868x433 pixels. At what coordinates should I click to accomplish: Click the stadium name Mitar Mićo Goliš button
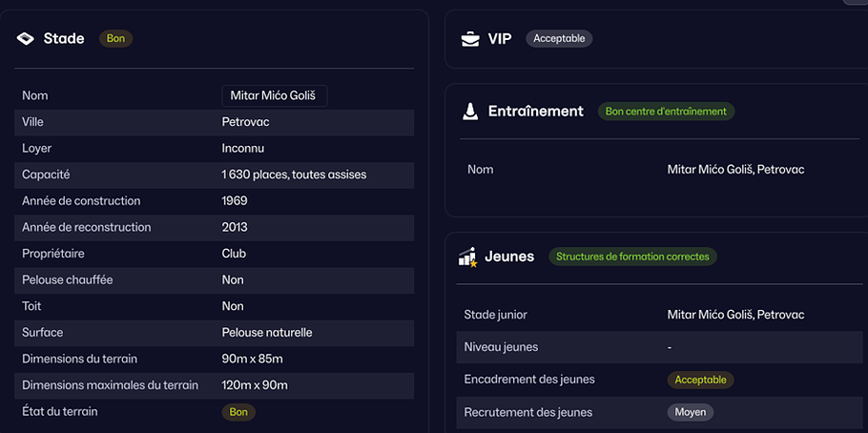pos(274,95)
